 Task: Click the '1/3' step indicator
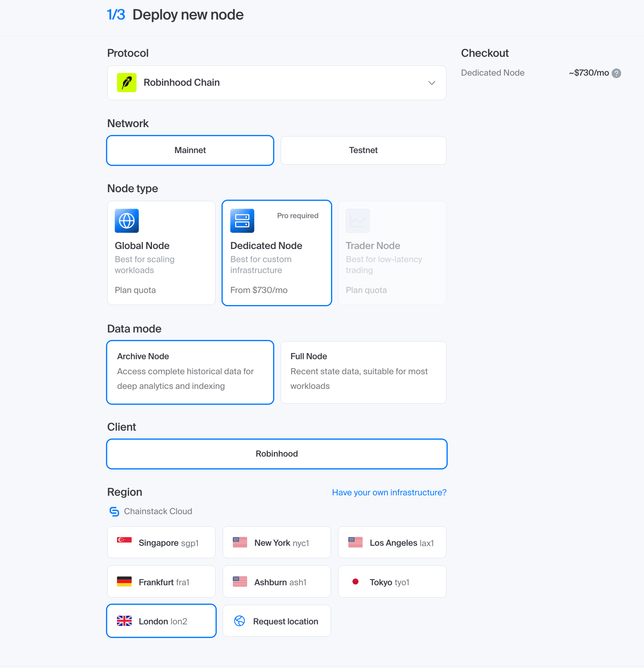116,15
